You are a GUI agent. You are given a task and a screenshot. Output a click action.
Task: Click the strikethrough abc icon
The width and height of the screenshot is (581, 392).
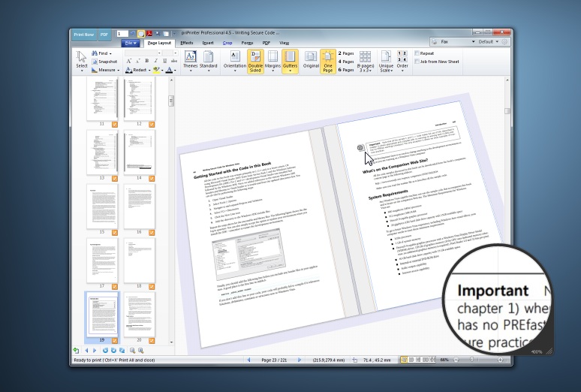tap(174, 61)
